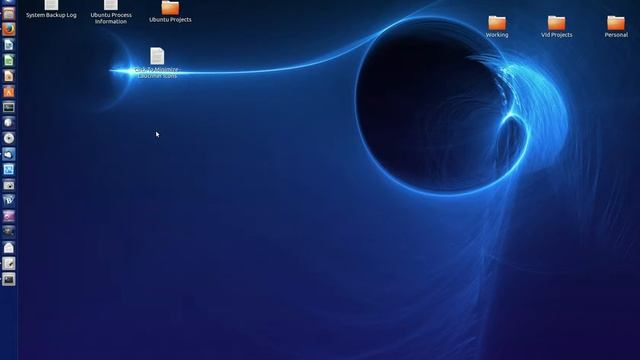Open LibreOffice Calc green spreadsheet icon

point(9,60)
